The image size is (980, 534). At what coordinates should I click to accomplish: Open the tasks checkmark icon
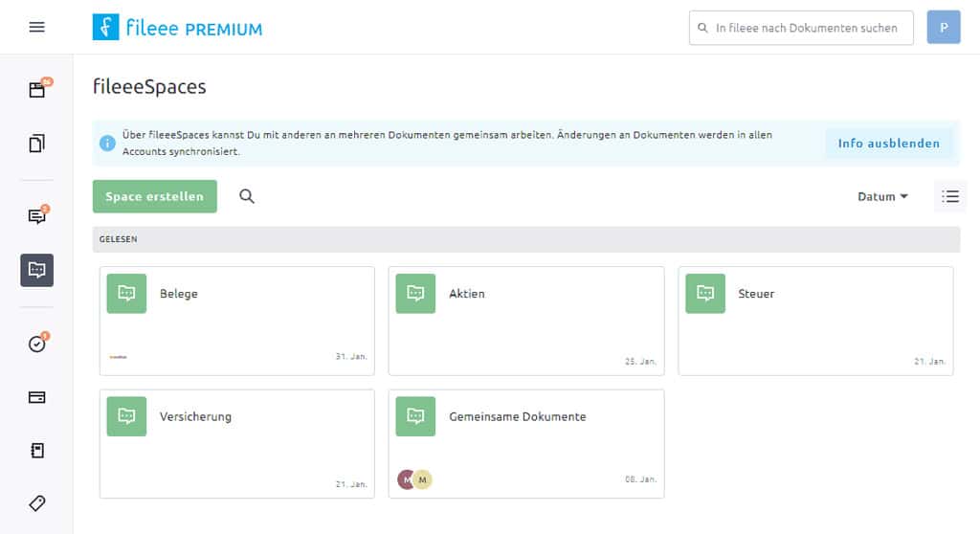pos(37,344)
